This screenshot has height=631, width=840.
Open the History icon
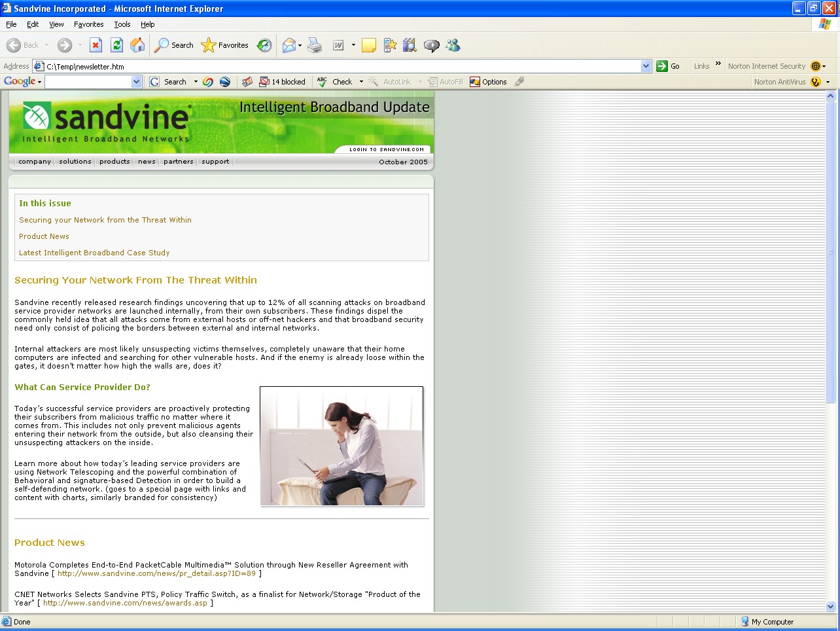coord(264,45)
